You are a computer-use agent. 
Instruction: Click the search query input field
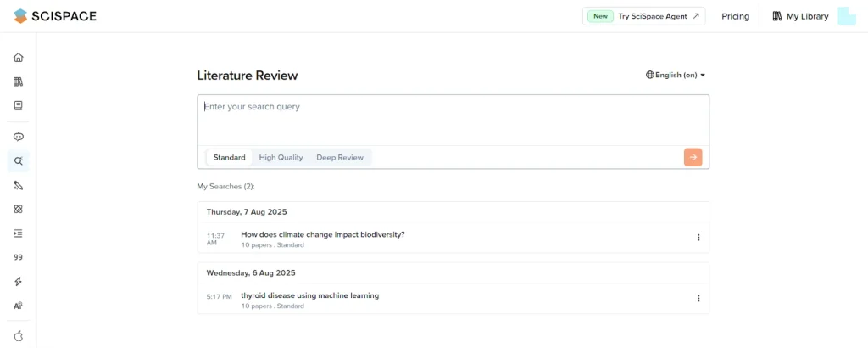pyautogui.click(x=453, y=121)
